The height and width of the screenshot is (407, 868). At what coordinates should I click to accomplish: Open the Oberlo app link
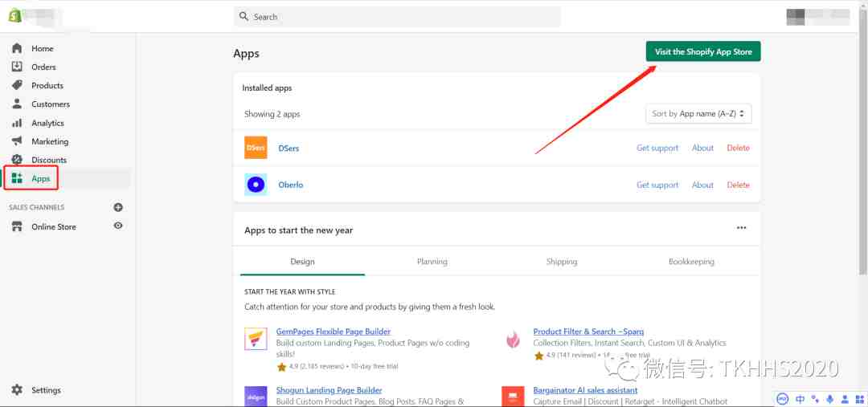[x=291, y=185]
